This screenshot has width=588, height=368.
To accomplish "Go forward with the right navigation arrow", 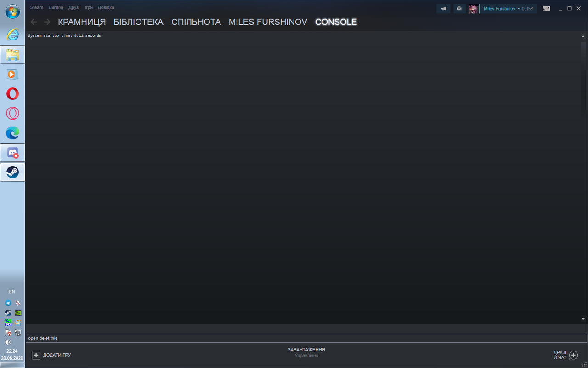I will point(47,22).
